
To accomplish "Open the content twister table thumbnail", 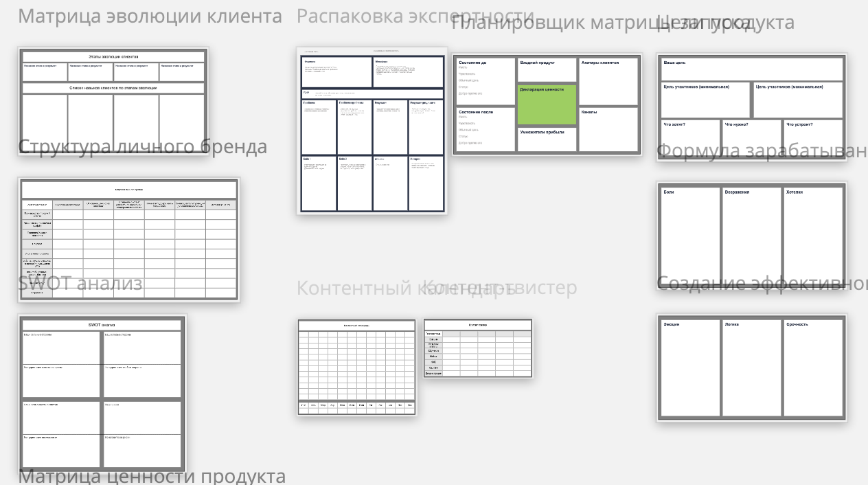I will [x=478, y=348].
